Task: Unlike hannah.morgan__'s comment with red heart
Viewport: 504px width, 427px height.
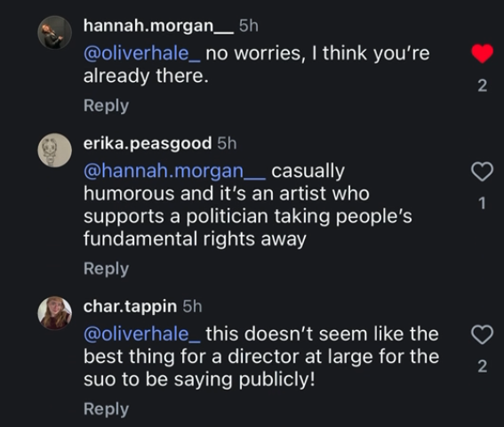Action: coord(482,53)
